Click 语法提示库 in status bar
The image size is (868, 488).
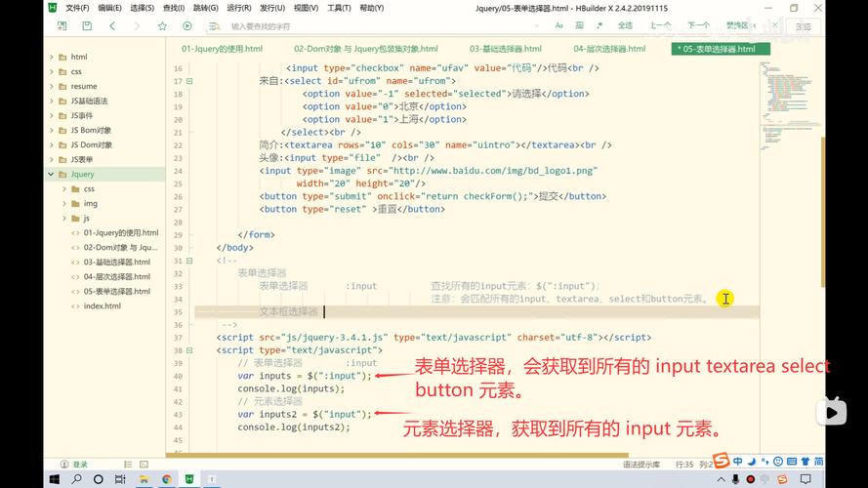(x=641, y=465)
